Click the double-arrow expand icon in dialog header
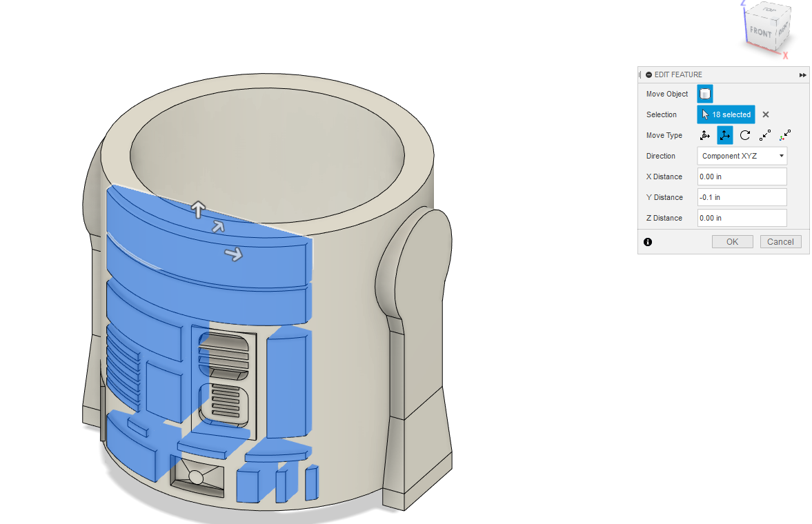812x524 pixels. [802, 75]
